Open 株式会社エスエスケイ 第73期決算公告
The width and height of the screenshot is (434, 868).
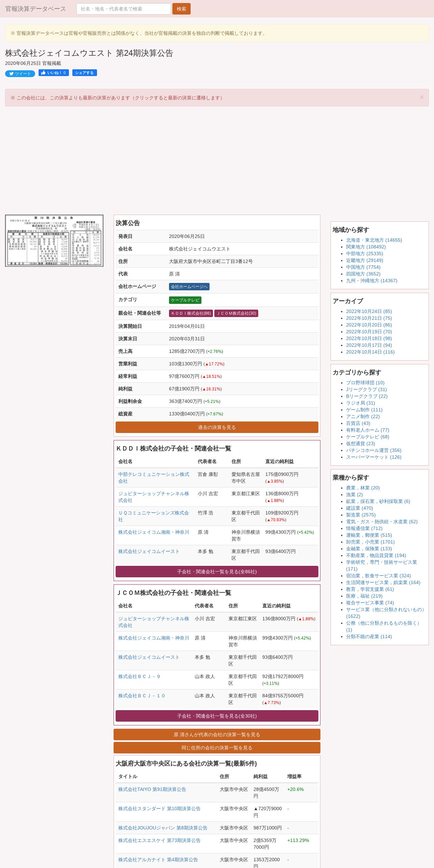click(x=160, y=840)
